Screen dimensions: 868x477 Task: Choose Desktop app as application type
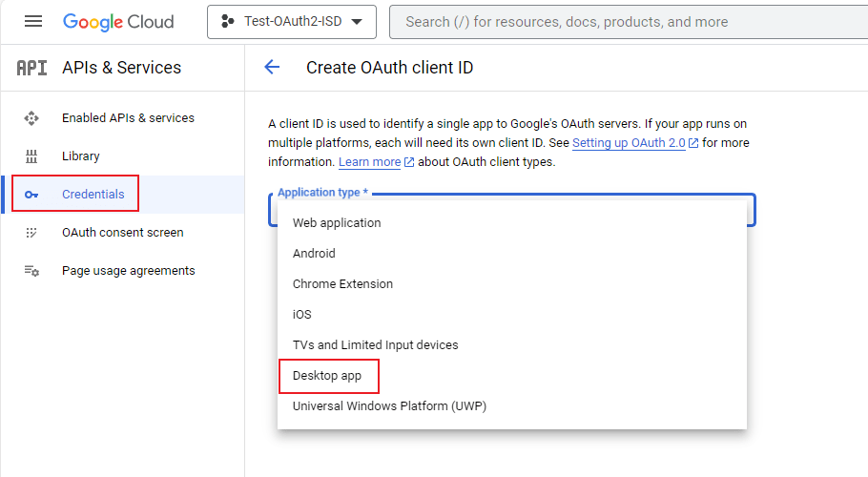click(x=327, y=376)
